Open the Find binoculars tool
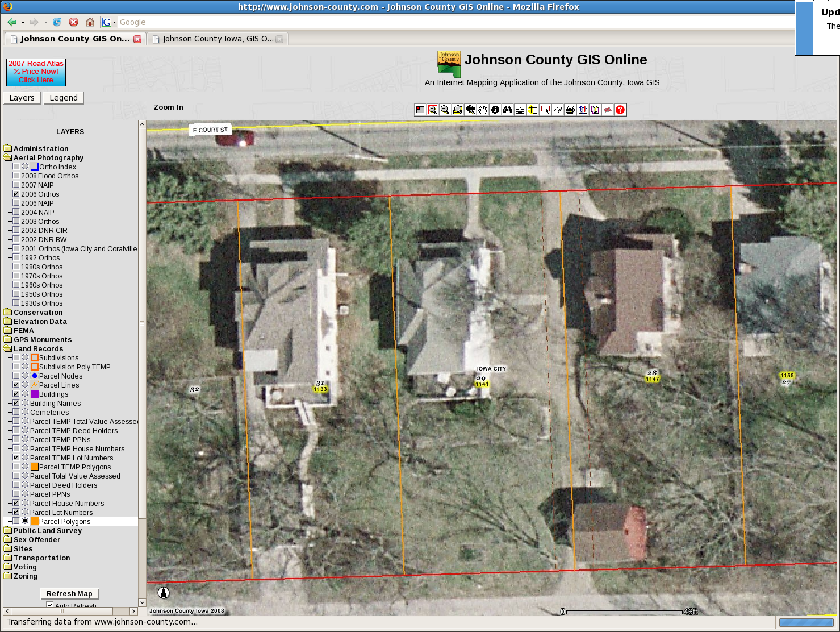This screenshot has height=632, width=840. click(x=508, y=110)
